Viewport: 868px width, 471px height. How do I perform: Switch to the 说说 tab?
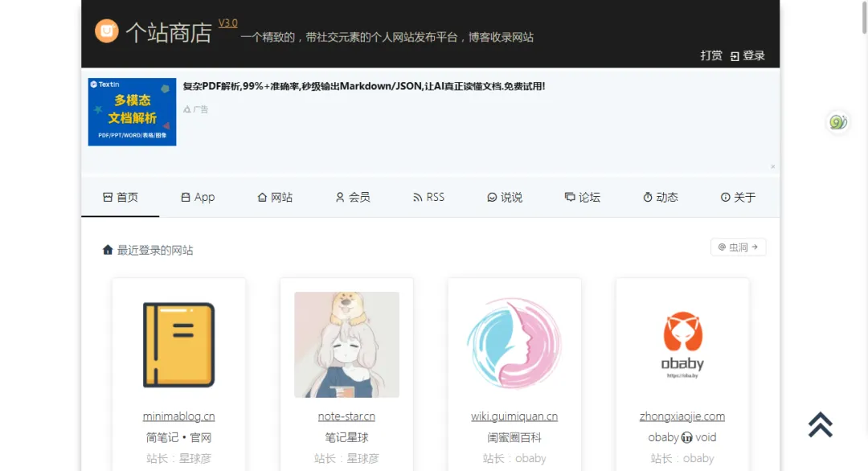tap(504, 197)
